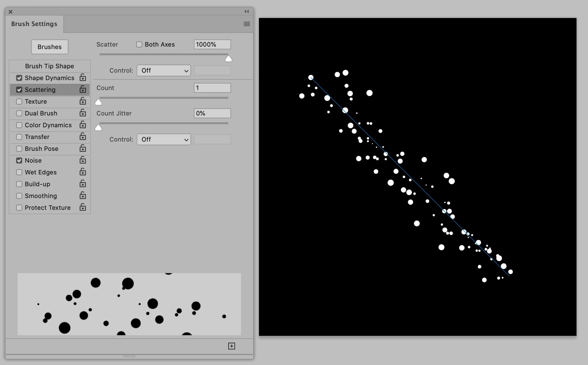588x365 pixels.
Task: Toggle lock icon for Build-up
Action: 83,184
